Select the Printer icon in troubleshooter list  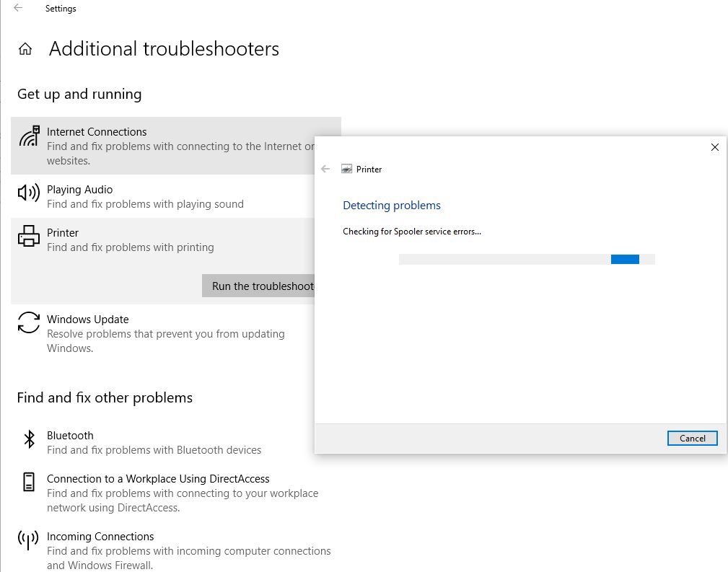click(29, 236)
